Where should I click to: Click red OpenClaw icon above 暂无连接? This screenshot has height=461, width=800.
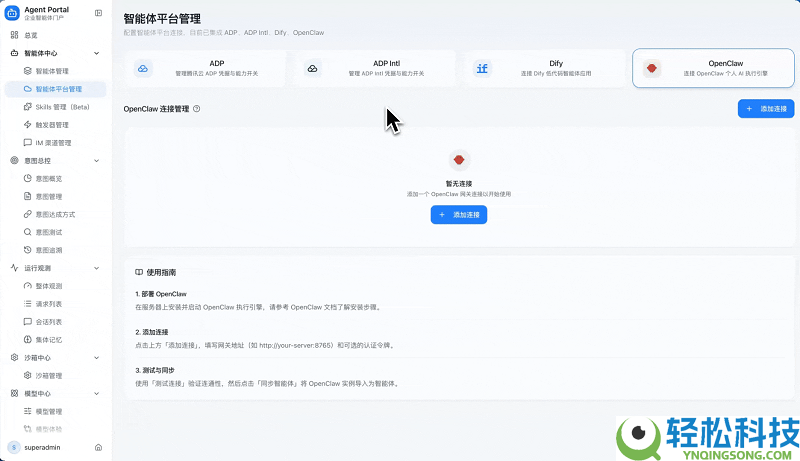[x=459, y=160]
